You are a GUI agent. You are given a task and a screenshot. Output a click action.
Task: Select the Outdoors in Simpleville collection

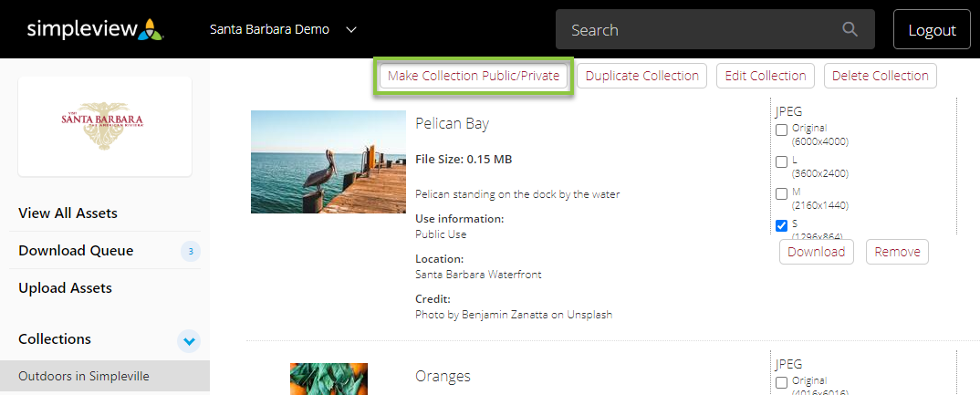click(x=105, y=376)
